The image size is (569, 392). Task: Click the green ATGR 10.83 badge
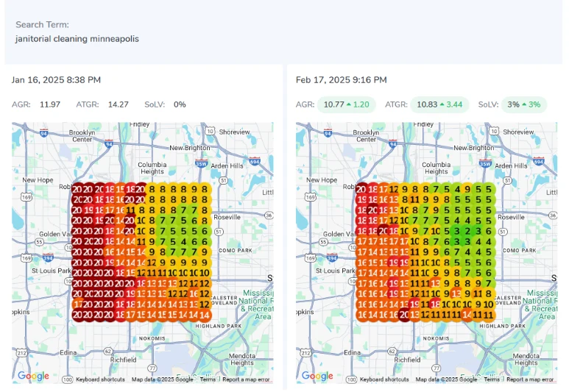pyautogui.click(x=439, y=104)
